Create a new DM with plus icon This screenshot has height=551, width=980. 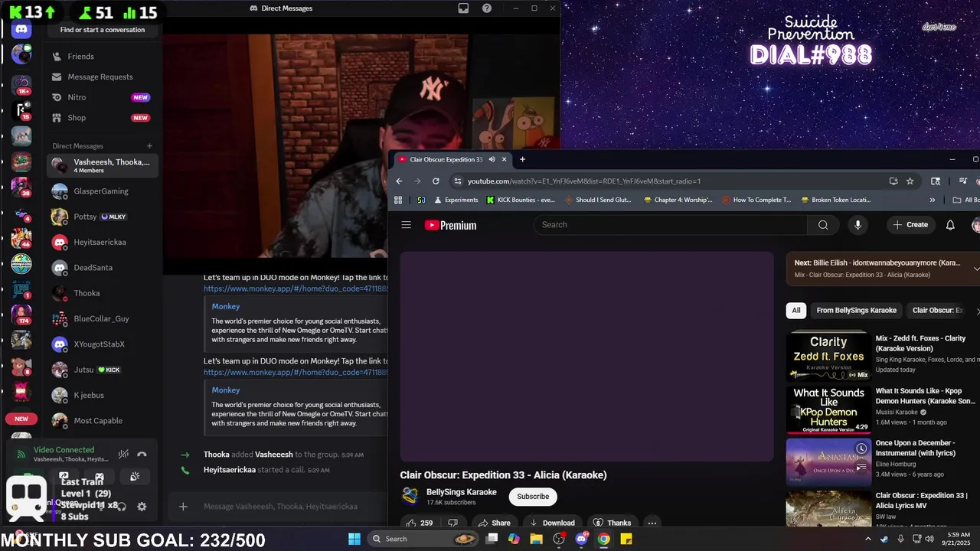click(x=150, y=146)
